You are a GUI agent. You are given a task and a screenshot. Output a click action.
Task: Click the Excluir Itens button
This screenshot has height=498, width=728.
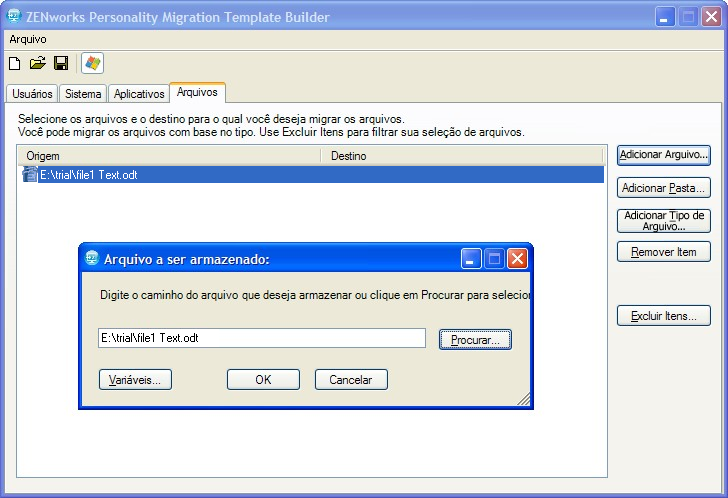[663, 316]
